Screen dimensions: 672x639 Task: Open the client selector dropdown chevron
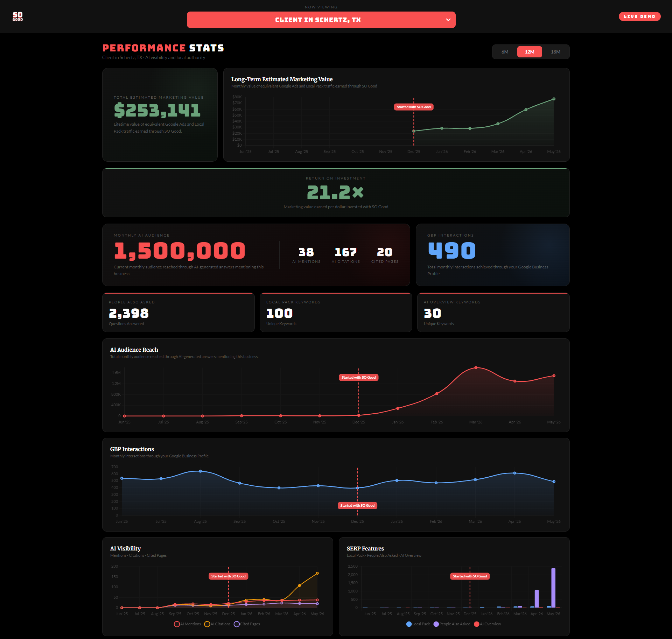[448, 20]
